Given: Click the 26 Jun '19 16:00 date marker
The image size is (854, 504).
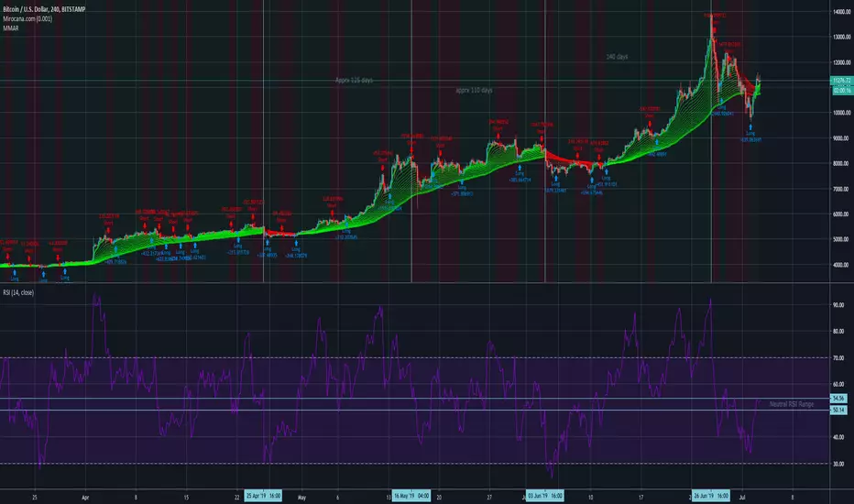Looking at the screenshot, I should [711, 496].
